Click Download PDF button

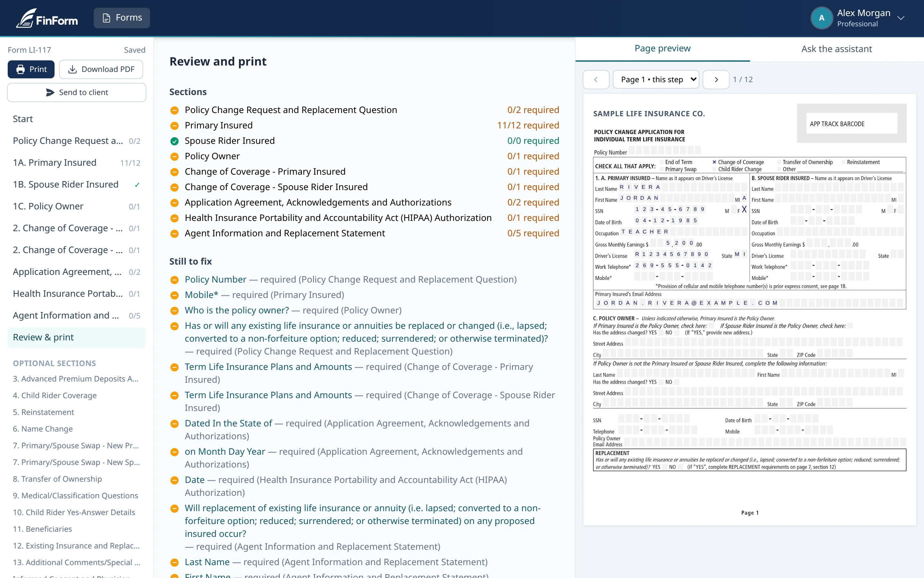click(x=101, y=69)
